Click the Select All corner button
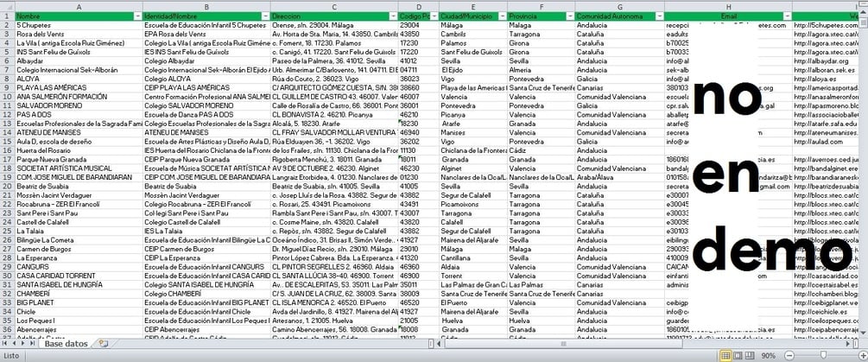The height and width of the screenshot is (362, 868). [7, 7]
